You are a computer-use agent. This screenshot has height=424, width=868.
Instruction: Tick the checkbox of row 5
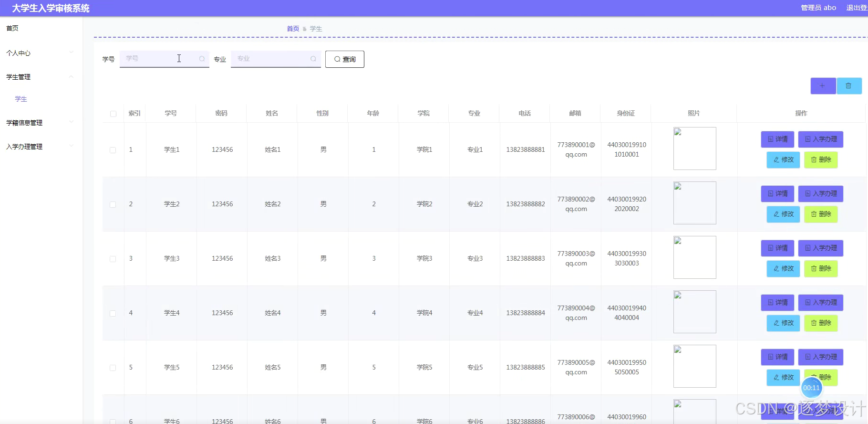coord(113,368)
